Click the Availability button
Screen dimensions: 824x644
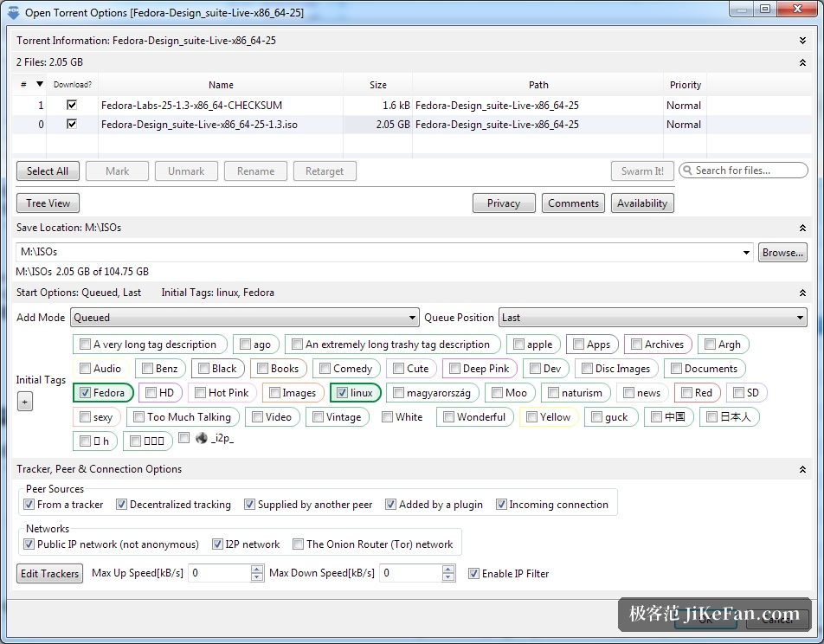[x=642, y=203]
